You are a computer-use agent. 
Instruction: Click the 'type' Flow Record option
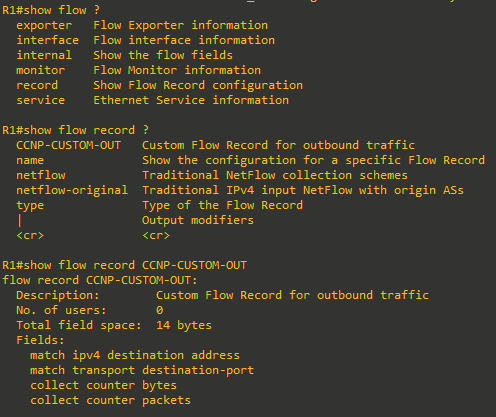[30, 206]
